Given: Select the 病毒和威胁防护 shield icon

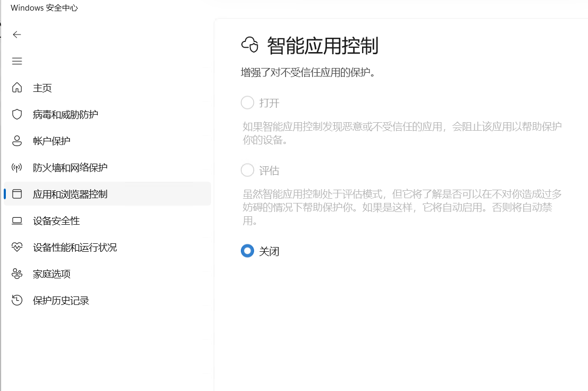Looking at the screenshot, I should pos(16,114).
